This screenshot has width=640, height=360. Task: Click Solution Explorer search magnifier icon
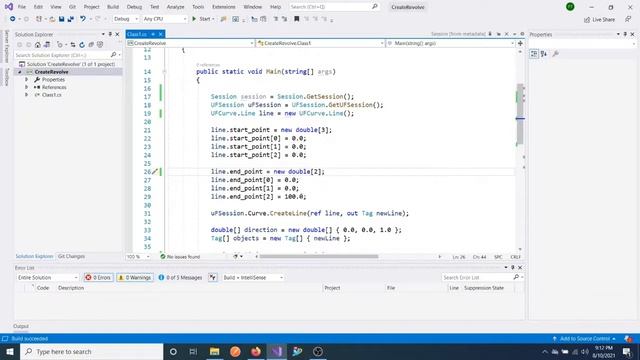coord(113,55)
